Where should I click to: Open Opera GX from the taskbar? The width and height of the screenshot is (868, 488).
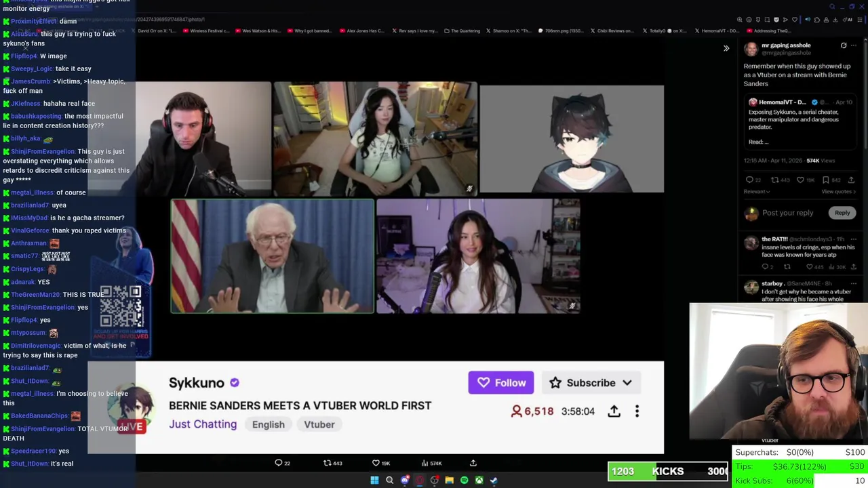pos(420,481)
